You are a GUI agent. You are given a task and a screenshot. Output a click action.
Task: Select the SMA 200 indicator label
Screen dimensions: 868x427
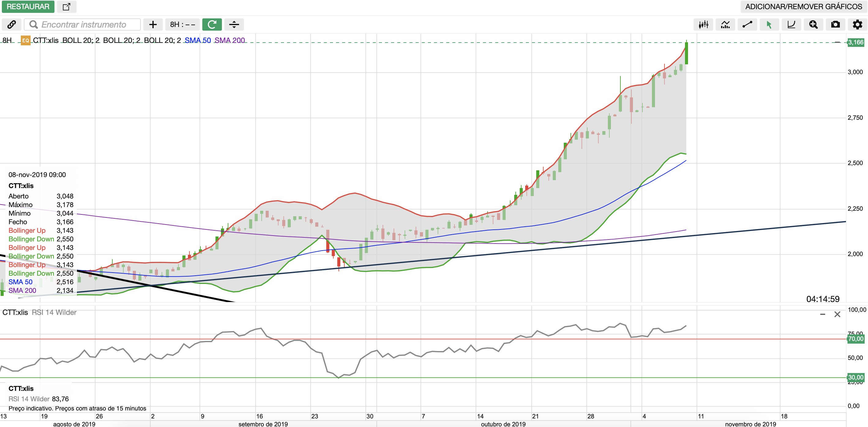click(x=230, y=40)
